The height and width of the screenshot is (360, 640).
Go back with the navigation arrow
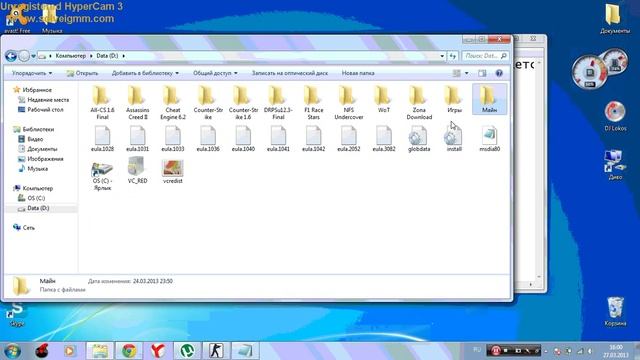(11, 56)
